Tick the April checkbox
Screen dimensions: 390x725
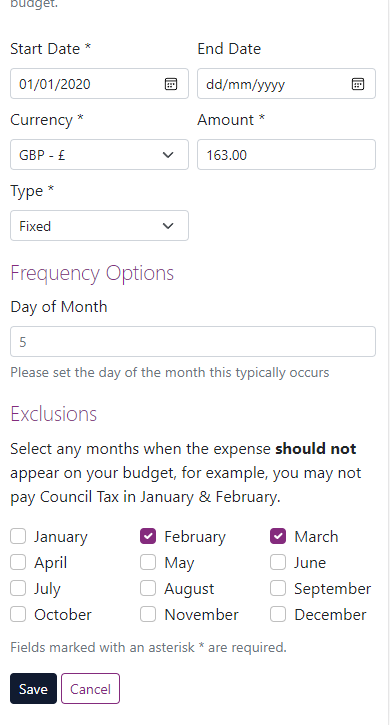point(18,562)
